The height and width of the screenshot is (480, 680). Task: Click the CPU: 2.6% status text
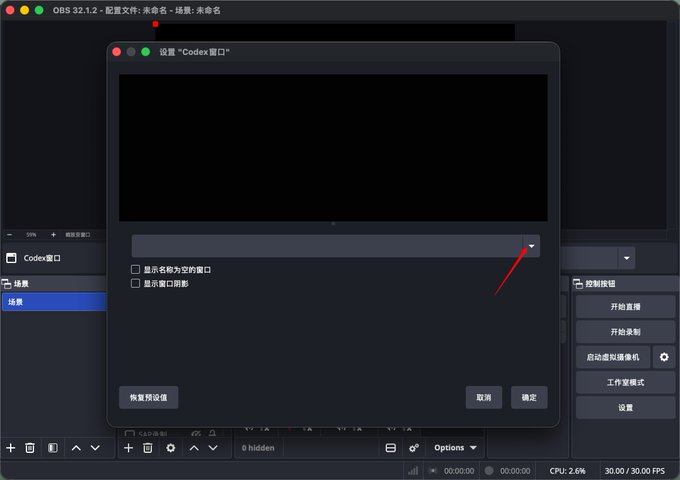567,471
